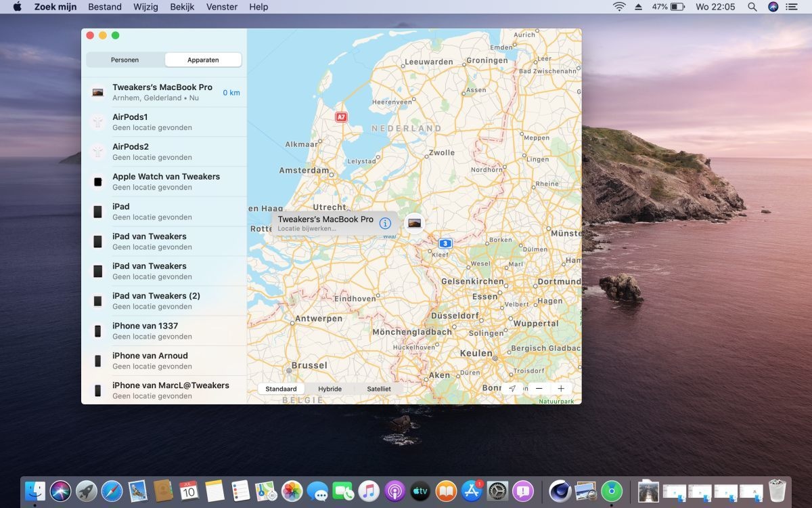Open the Apple menu
812x508 pixels.
(17, 7)
